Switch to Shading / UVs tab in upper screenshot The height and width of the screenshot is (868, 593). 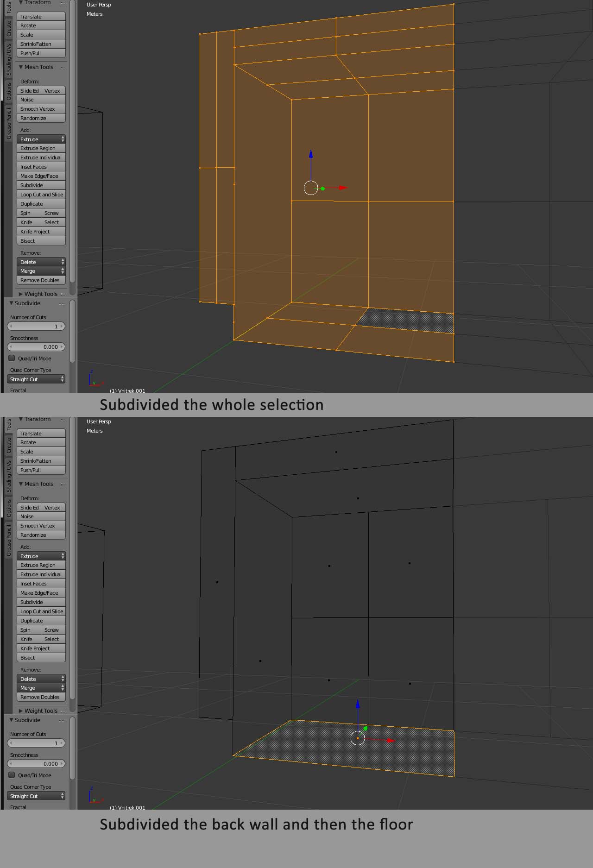(x=8, y=60)
